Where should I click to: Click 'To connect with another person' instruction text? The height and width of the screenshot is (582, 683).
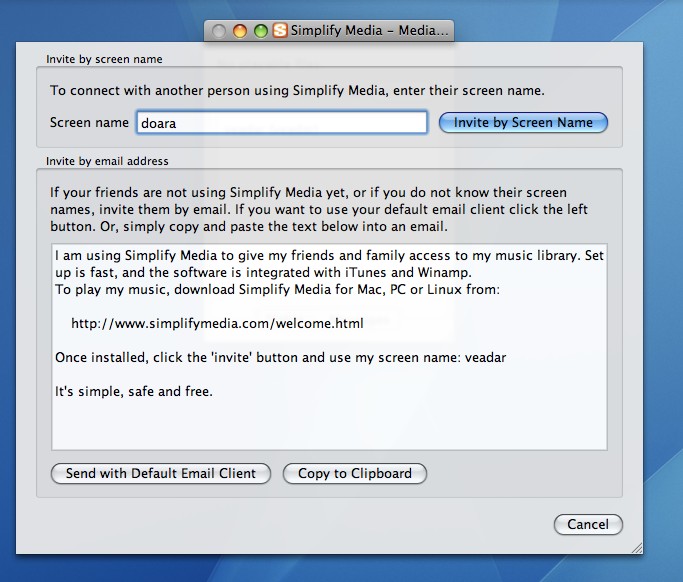pyautogui.click(x=297, y=91)
